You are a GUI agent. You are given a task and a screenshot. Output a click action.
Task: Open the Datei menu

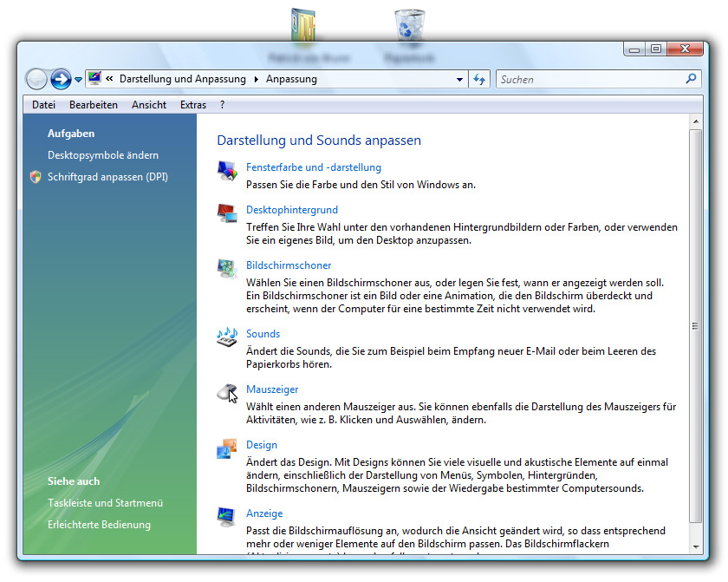coord(43,105)
